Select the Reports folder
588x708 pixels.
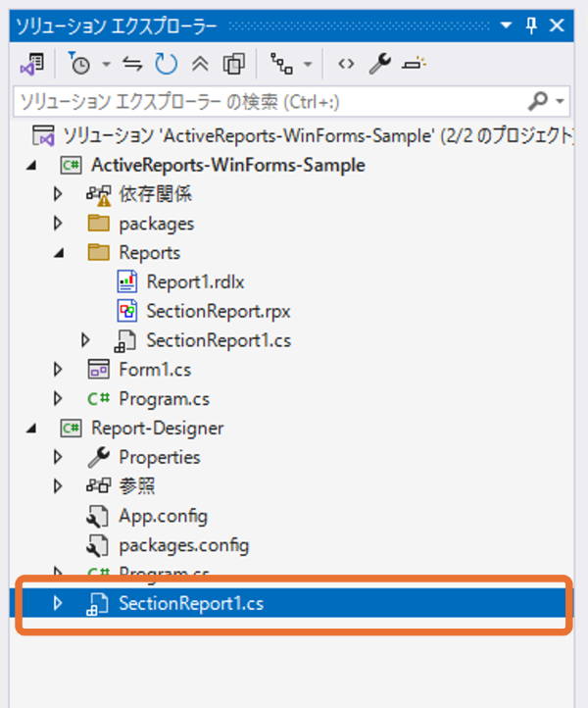point(149,253)
